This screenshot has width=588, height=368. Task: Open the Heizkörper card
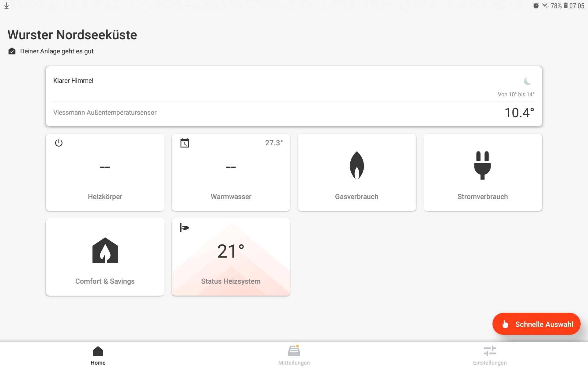pyautogui.click(x=105, y=172)
